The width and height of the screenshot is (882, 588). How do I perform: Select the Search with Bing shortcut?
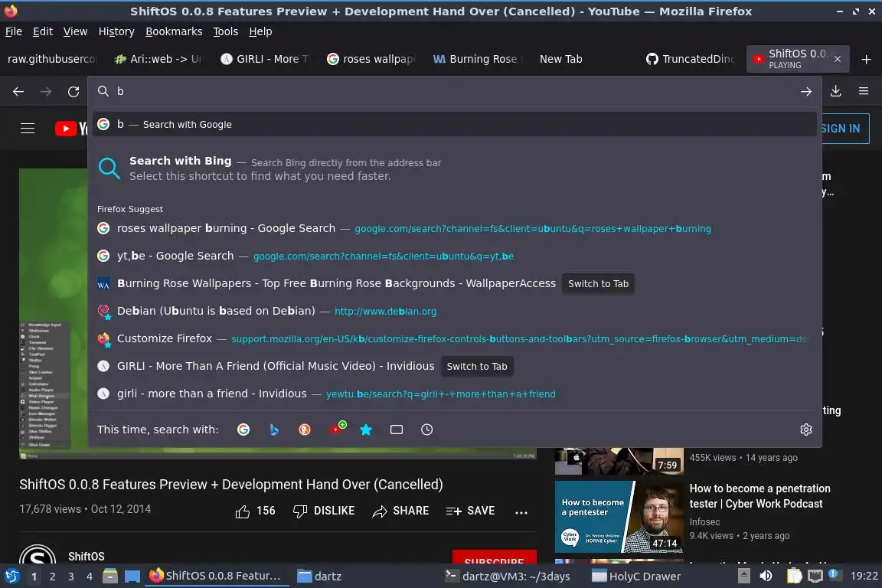(x=455, y=168)
